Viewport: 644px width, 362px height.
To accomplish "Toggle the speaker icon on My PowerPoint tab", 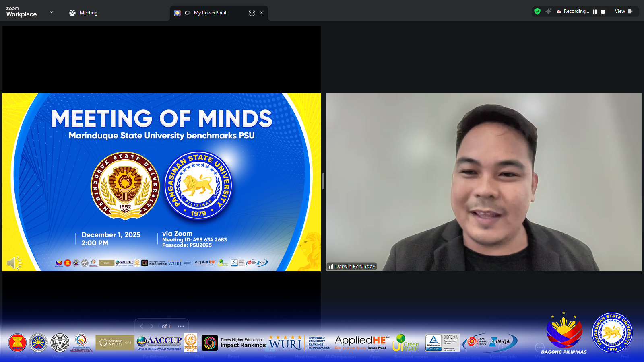I will 188,13.
